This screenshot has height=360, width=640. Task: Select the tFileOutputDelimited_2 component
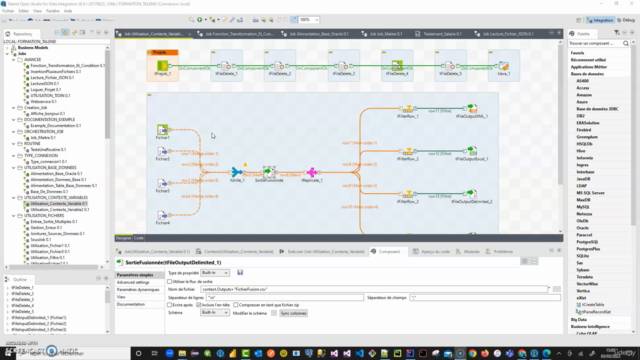[x=472, y=194]
